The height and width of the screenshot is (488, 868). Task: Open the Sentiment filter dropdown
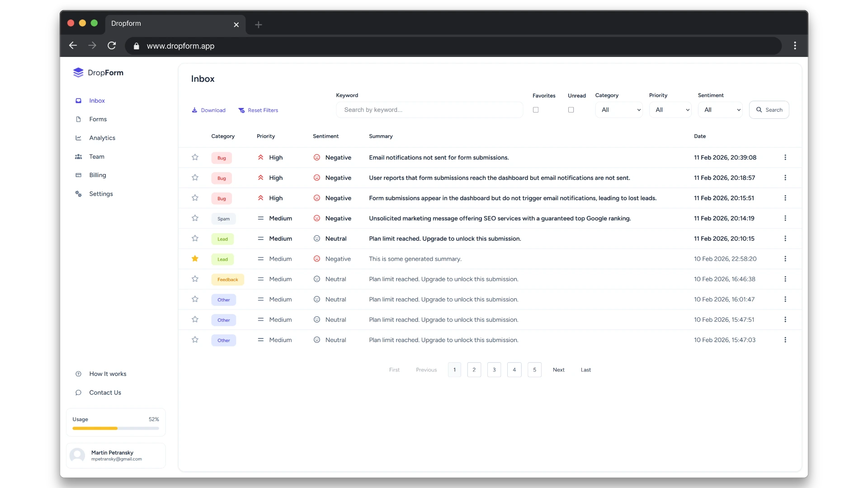[721, 109]
